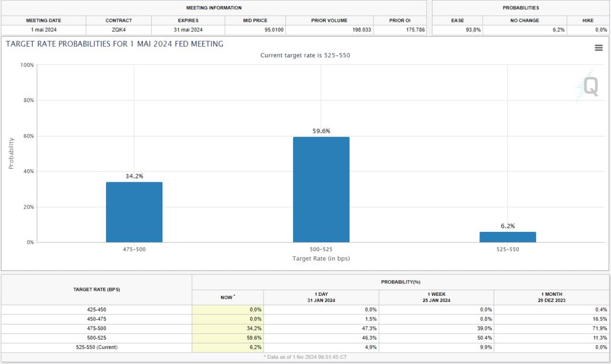Select the 34,2% NOW column cell
The image size is (611, 364).
228,329
